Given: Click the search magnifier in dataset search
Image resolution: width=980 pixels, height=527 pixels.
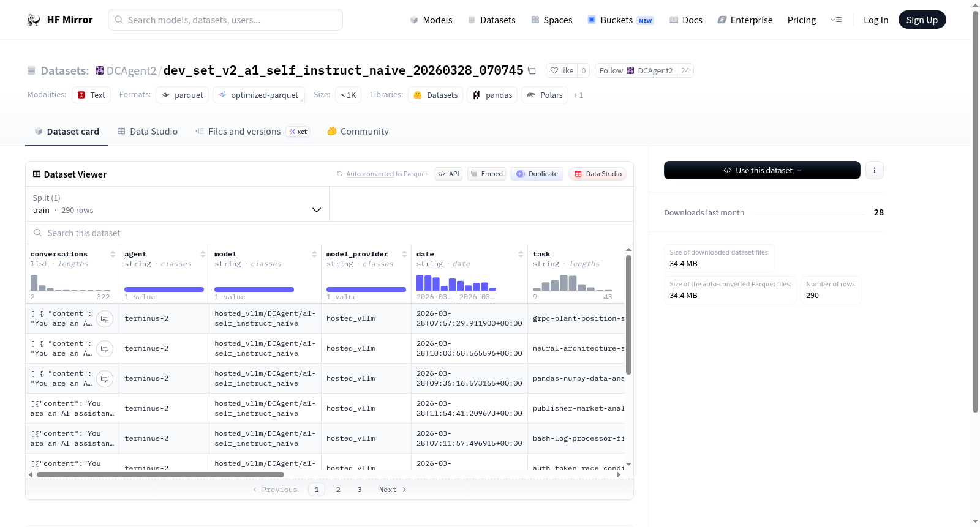Looking at the screenshot, I should [x=38, y=233].
